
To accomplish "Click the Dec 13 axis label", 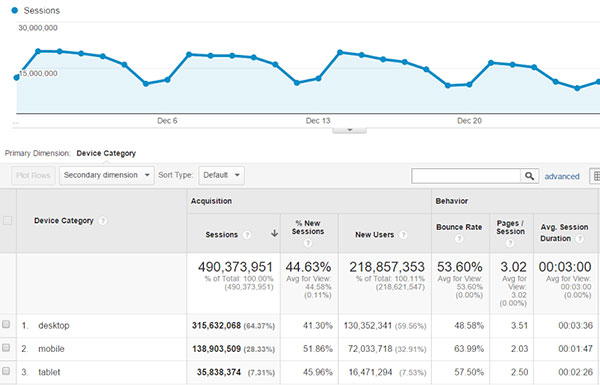I will click(318, 121).
